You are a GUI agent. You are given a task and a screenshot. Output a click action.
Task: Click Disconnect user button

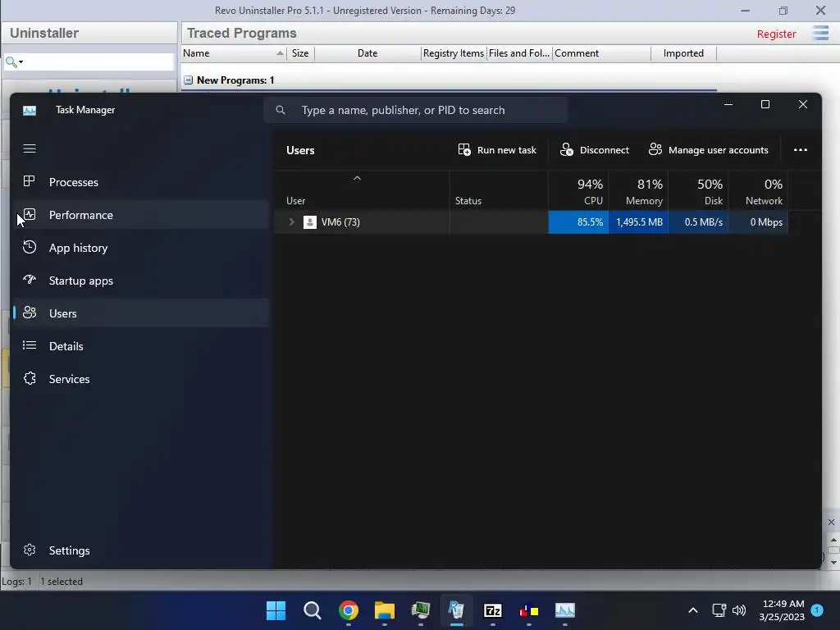point(594,150)
